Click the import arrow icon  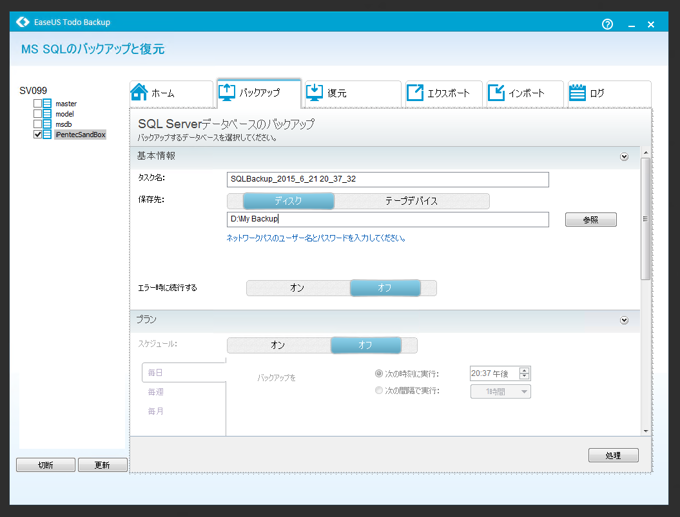(496, 92)
